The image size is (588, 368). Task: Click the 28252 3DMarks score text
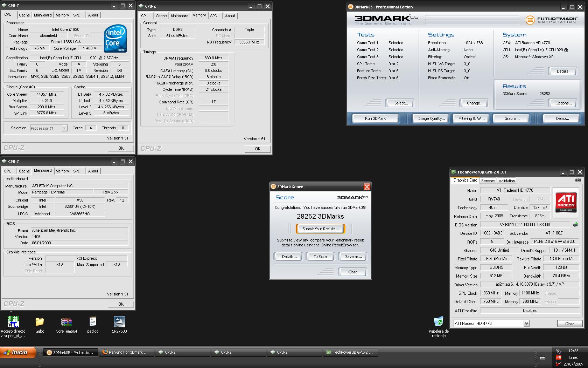click(320, 217)
